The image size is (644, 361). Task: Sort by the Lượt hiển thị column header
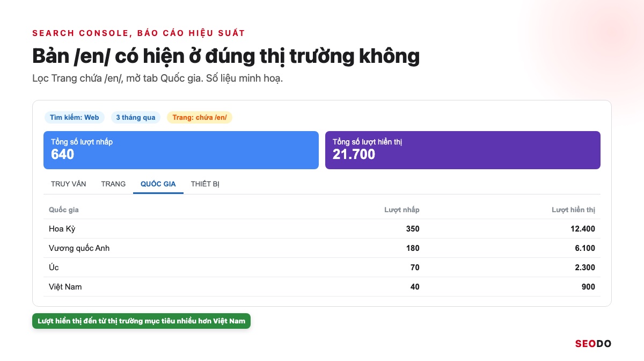[x=573, y=210]
